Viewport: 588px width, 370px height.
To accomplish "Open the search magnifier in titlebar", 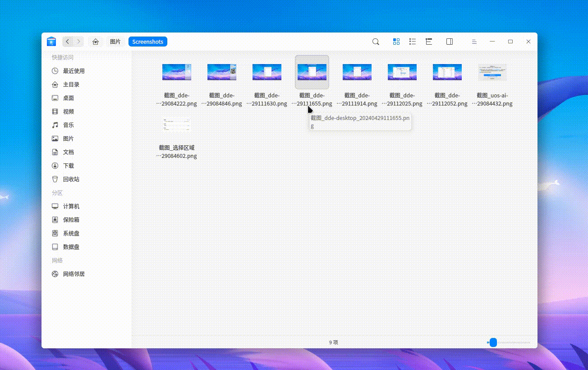I will pyautogui.click(x=376, y=42).
